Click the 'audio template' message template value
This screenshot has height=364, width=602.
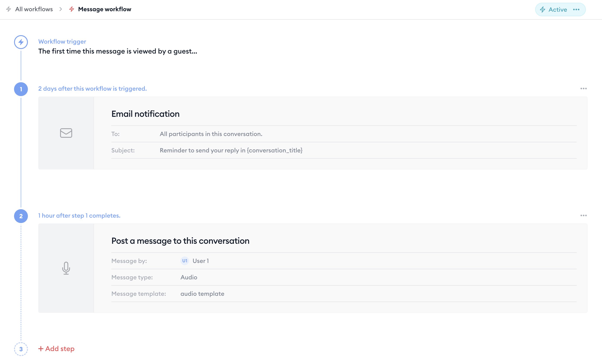pyautogui.click(x=202, y=294)
